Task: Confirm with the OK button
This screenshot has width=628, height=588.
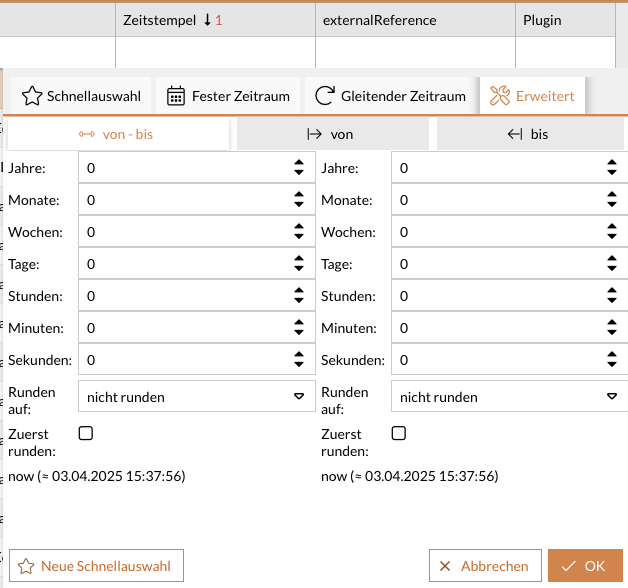Action: point(585,566)
